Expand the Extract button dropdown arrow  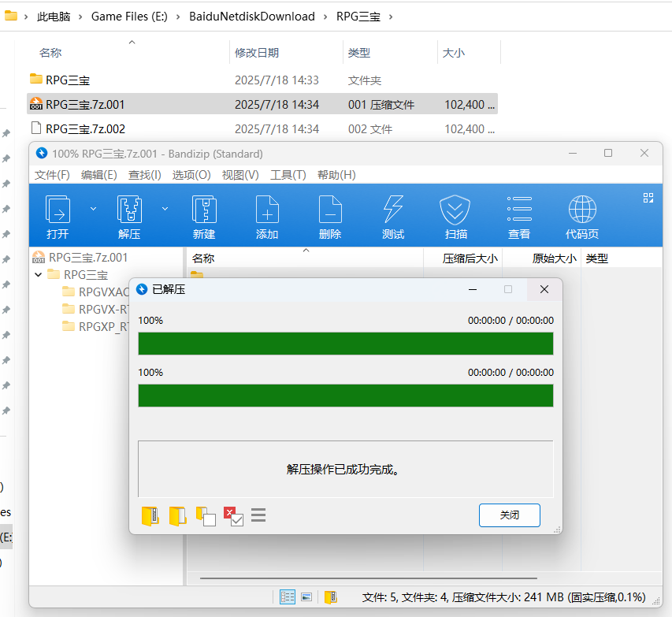(x=165, y=209)
